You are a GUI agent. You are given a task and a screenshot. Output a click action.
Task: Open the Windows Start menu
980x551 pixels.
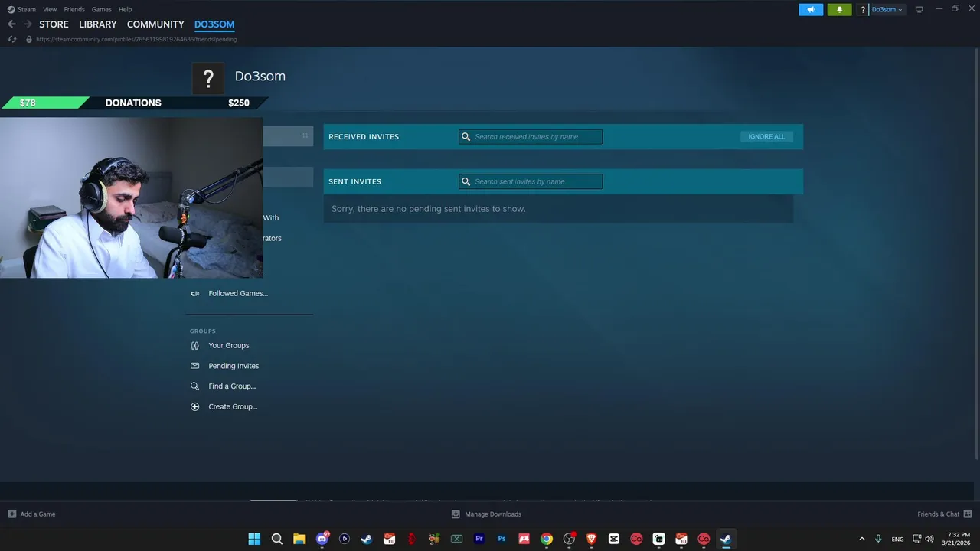tap(254, 539)
